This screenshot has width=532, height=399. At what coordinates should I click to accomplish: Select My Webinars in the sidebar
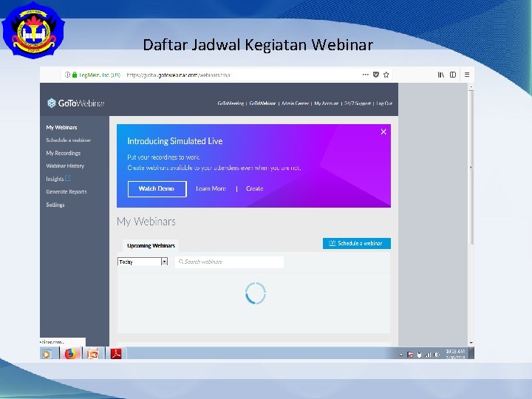tap(61, 127)
